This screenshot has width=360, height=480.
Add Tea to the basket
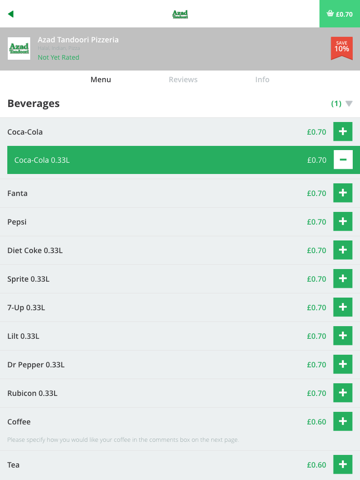click(343, 464)
